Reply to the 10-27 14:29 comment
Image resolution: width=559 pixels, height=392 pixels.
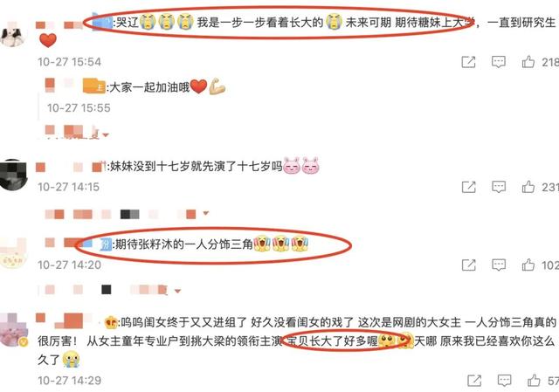[504, 381]
